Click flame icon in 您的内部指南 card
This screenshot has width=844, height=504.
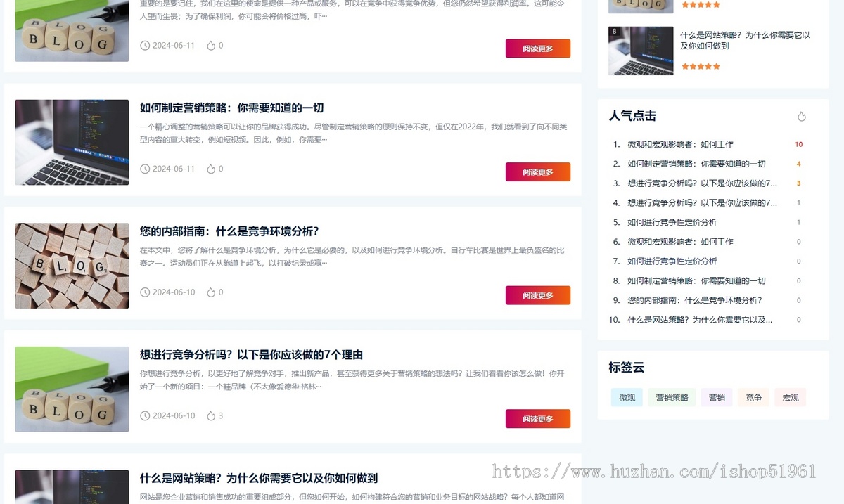coord(210,292)
